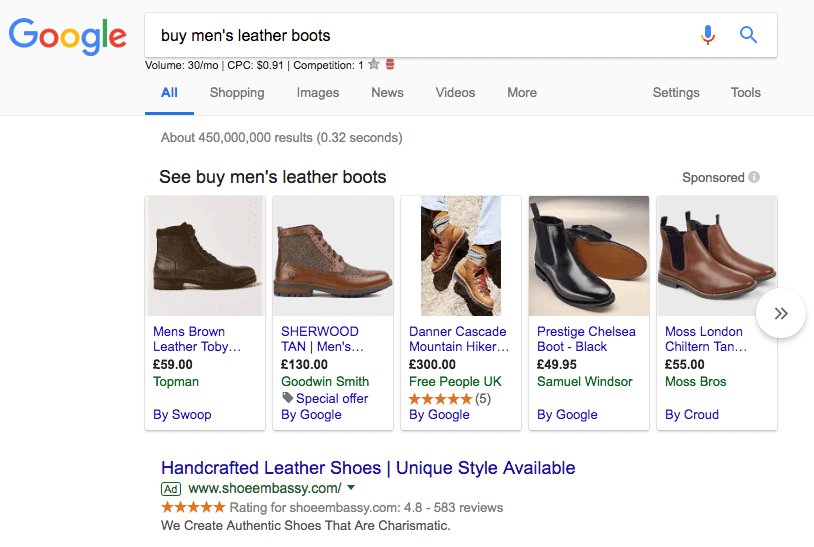Open the More search options menu
This screenshot has height=547, width=814.
pyautogui.click(x=521, y=92)
